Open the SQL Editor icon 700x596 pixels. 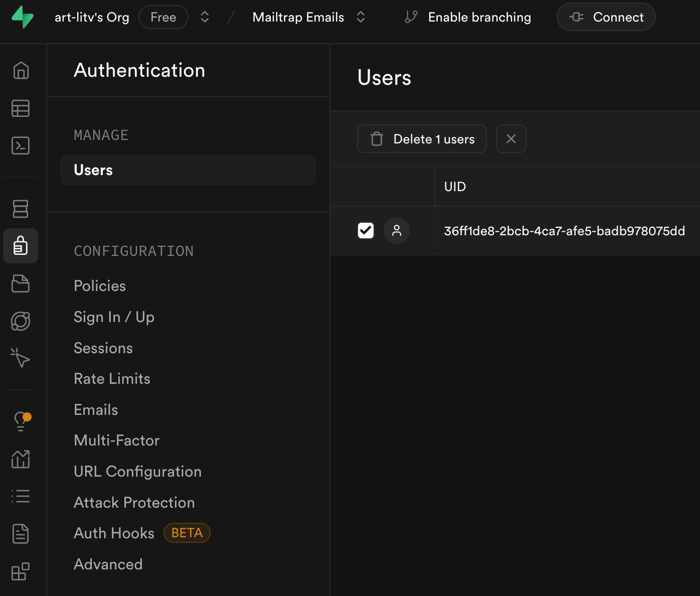pos(21,145)
